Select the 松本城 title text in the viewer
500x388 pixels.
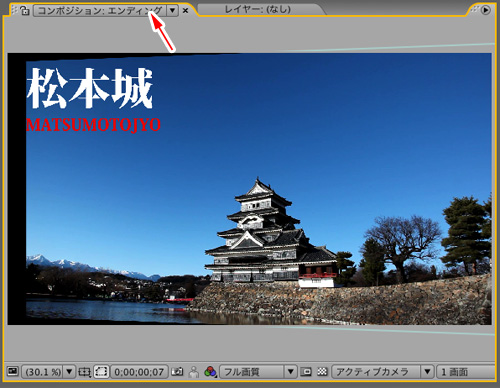pos(89,88)
